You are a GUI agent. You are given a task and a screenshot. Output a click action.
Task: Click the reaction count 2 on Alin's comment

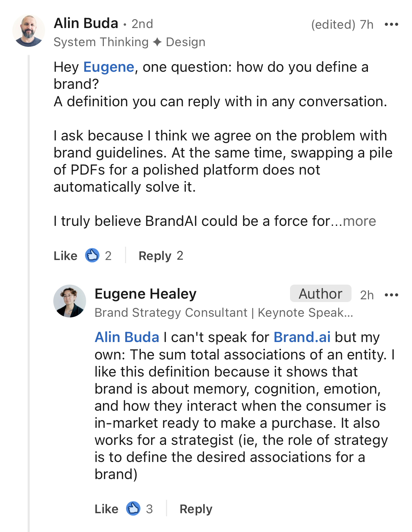pyautogui.click(x=108, y=256)
